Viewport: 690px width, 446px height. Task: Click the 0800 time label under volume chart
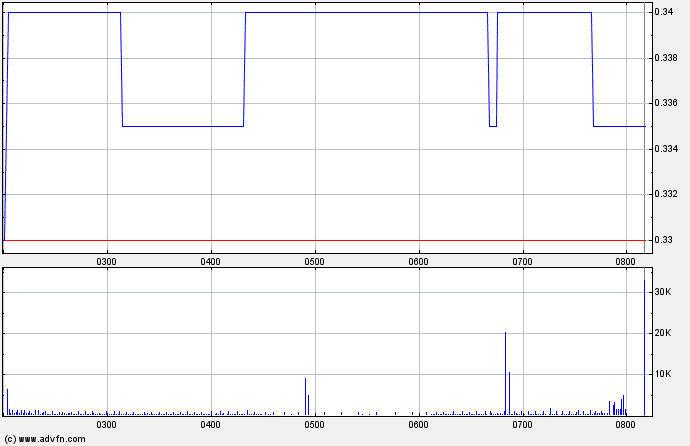click(x=626, y=425)
